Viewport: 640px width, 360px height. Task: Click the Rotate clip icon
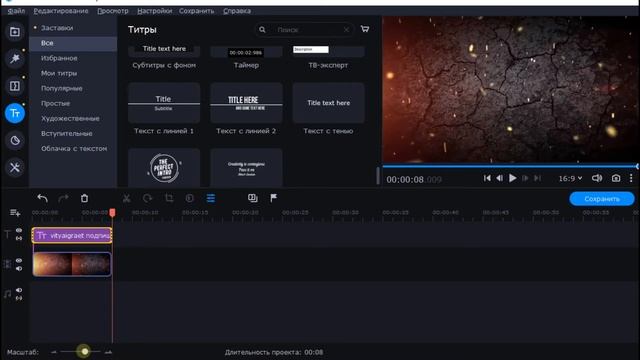coord(147,198)
